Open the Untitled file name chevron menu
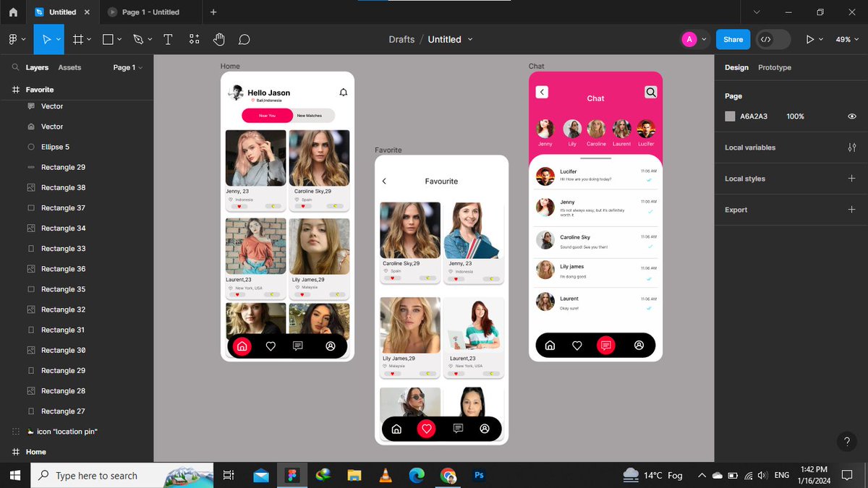This screenshot has height=488, width=868. pyautogui.click(x=470, y=39)
